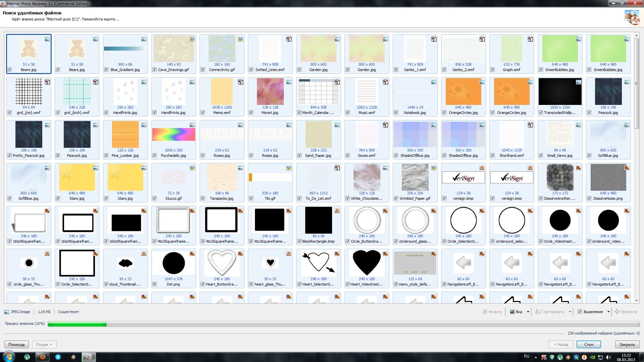Uncheck the Blue_Gradient.jpg checkbox
The height and width of the screenshot is (362, 644).
tap(106, 70)
